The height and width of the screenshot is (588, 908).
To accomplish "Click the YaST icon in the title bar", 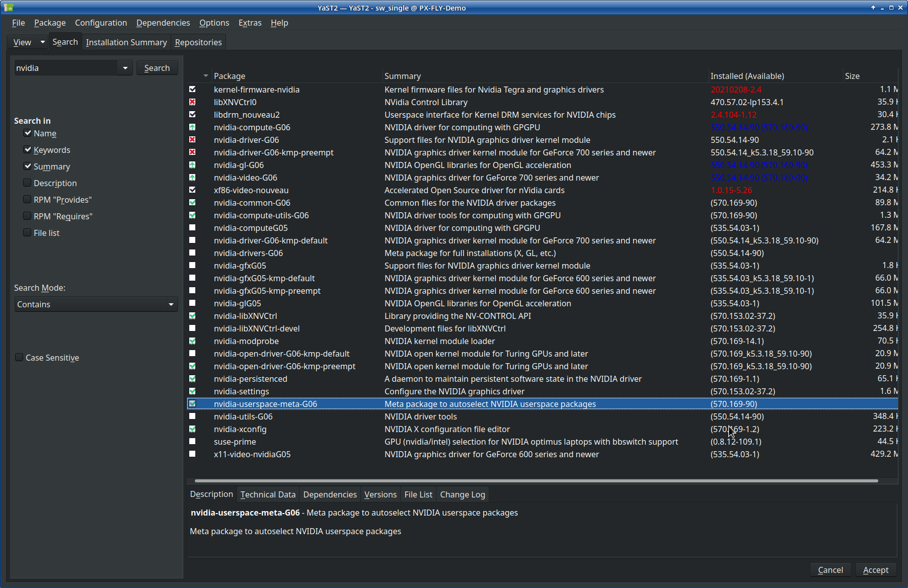I will click(8, 7).
